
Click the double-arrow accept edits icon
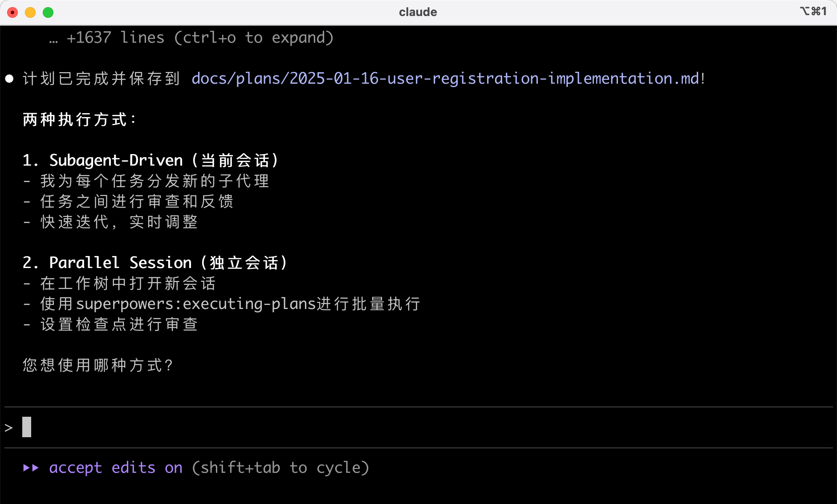31,468
